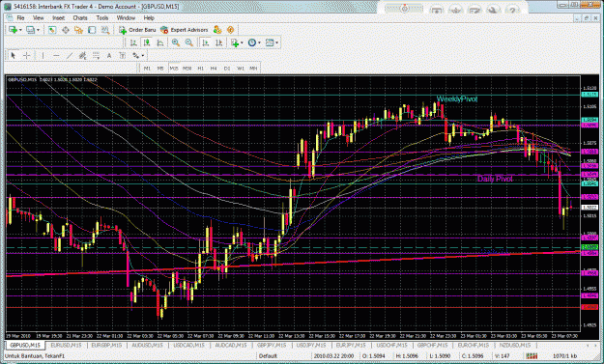Click the Daily Pivot label on chart
Viewport: 604px width, 364px height.
tap(495, 179)
